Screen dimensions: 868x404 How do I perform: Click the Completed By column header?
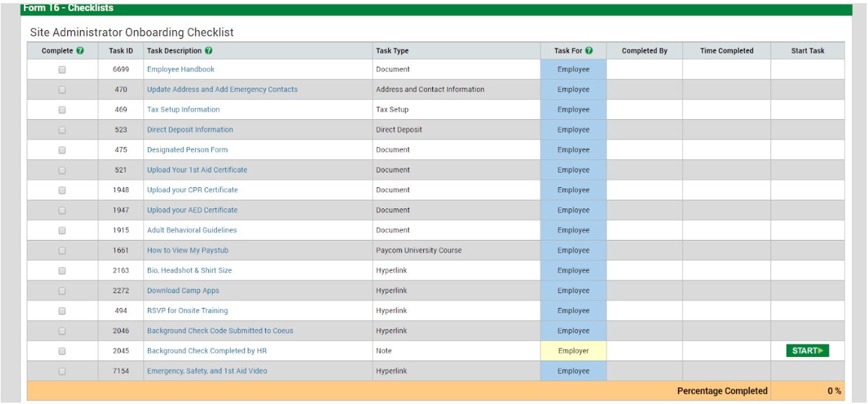coord(644,50)
